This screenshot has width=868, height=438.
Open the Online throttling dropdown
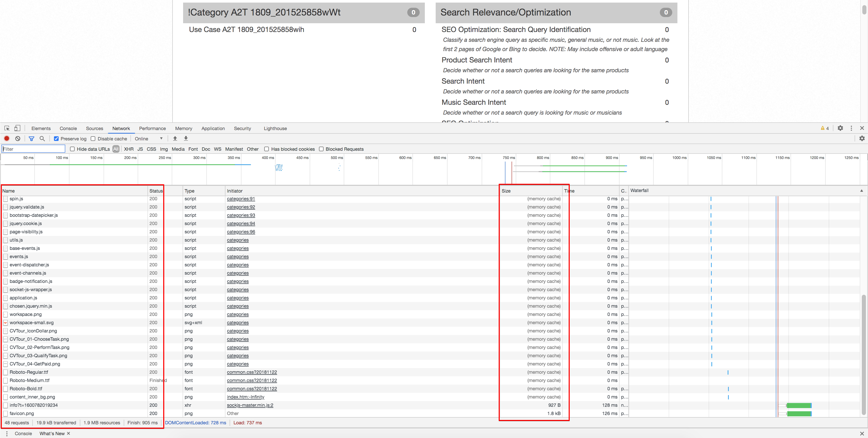[x=148, y=139]
